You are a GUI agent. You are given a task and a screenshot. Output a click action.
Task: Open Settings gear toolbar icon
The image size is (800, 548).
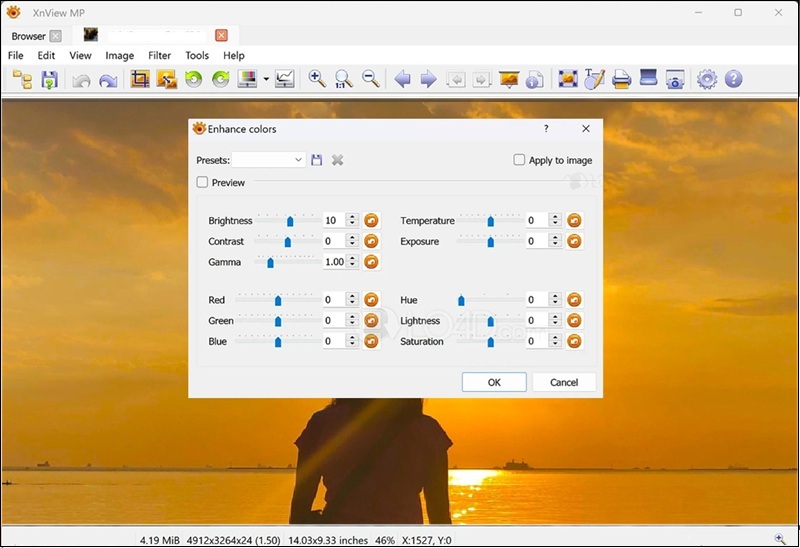(x=707, y=79)
